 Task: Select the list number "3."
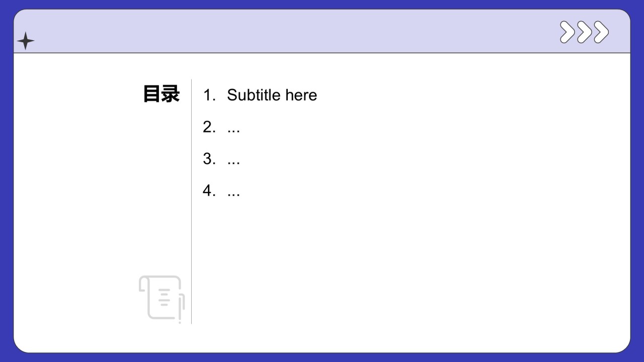click(x=209, y=159)
